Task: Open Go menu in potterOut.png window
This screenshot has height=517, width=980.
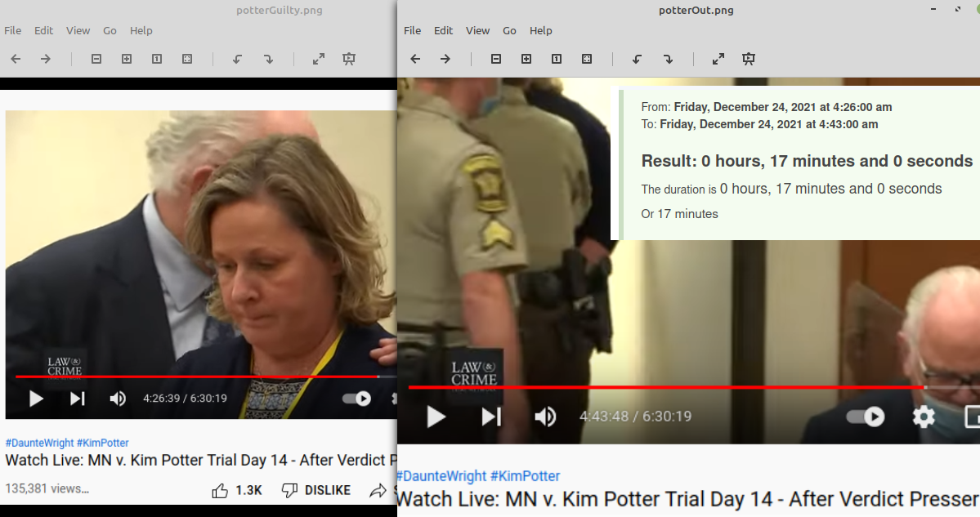Action: point(509,30)
